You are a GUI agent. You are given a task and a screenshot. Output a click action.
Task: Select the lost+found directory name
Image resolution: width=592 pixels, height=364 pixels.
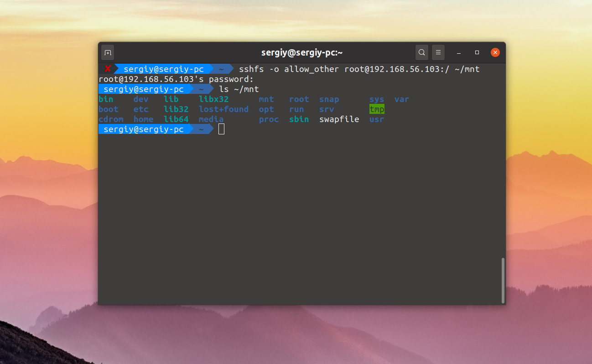pyautogui.click(x=224, y=109)
